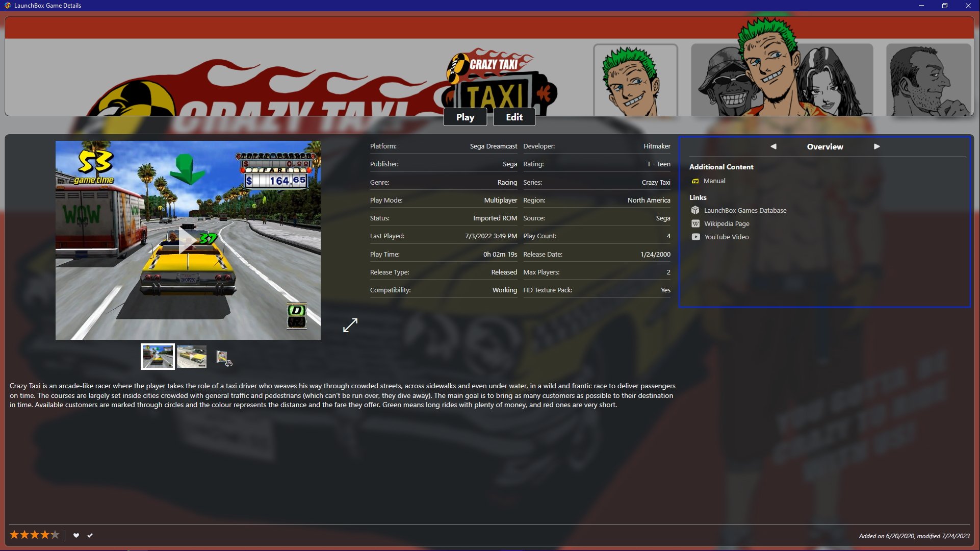This screenshot has width=980, height=551.
Task: Click the Play button
Action: pos(465,117)
